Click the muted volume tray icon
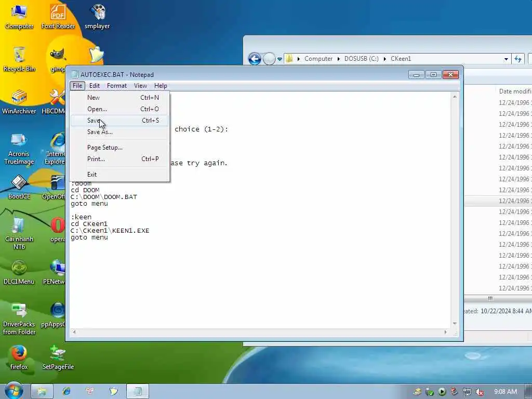 pyautogui.click(x=480, y=392)
